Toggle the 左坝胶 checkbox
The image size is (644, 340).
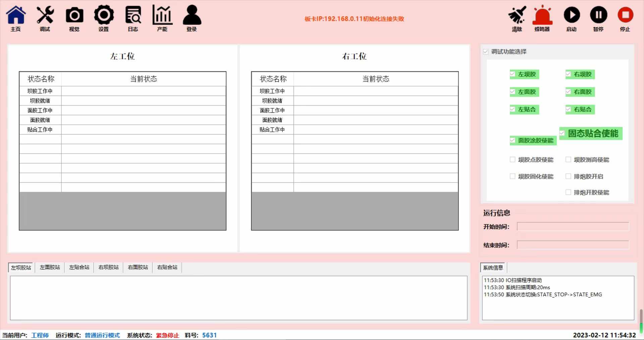coord(513,74)
